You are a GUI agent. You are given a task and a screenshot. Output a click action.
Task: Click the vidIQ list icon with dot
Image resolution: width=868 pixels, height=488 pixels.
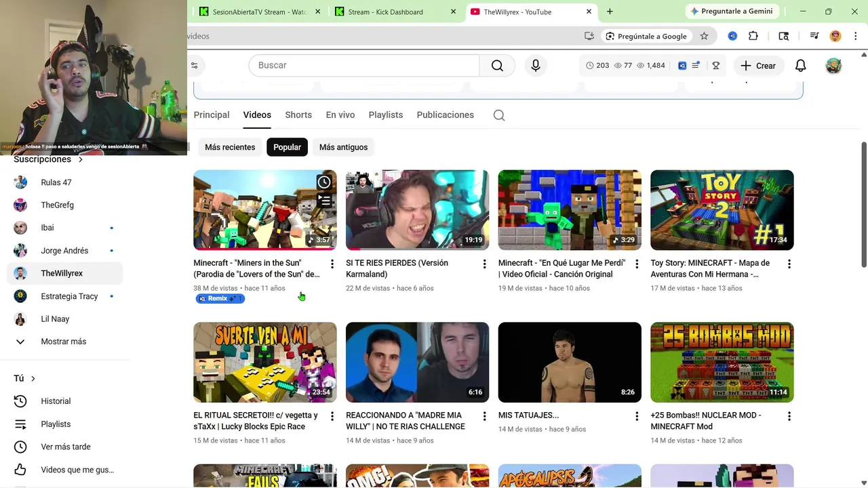[696, 66]
